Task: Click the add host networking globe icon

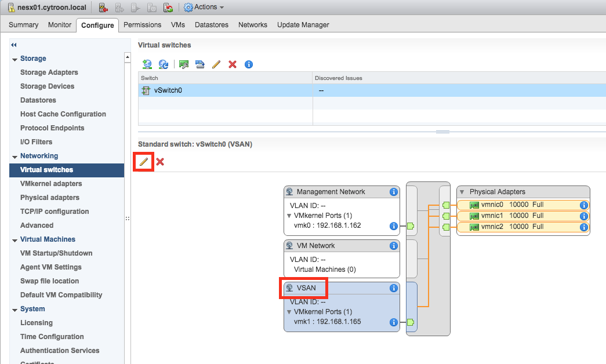Action: [x=147, y=64]
